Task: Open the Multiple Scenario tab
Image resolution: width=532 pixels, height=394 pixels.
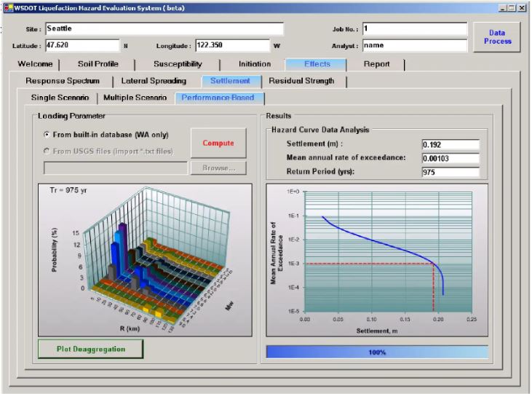Action: (x=135, y=97)
